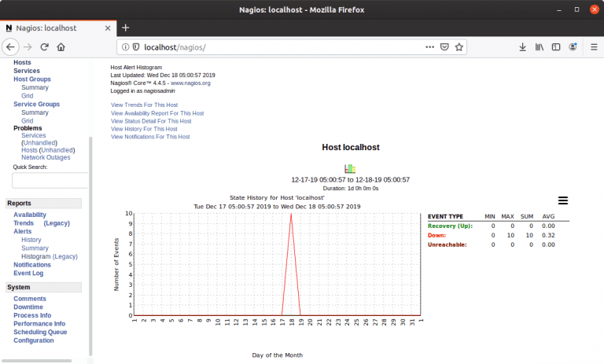Open Services under Problems
The width and height of the screenshot is (604, 364).
click(x=34, y=135)
